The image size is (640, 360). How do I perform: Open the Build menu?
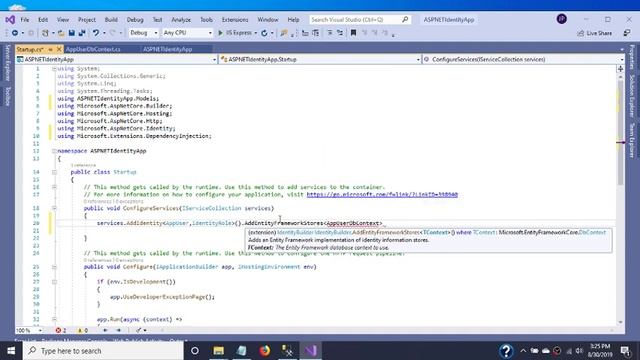click(x=111, y=20)
